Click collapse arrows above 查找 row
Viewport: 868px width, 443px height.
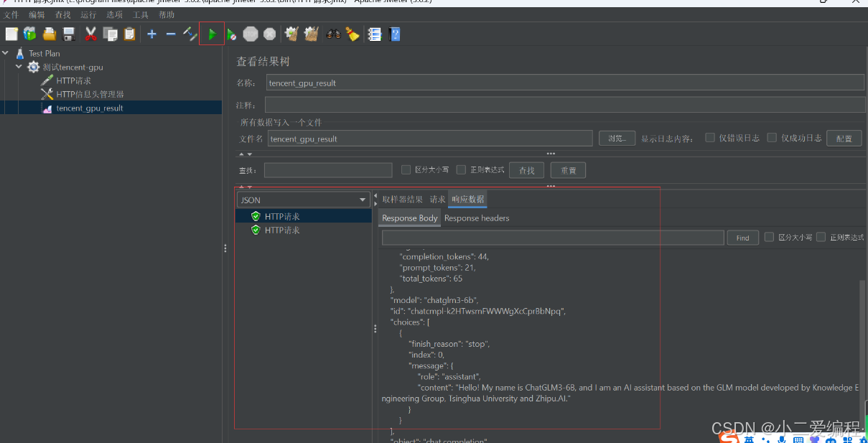pos(245,154)
